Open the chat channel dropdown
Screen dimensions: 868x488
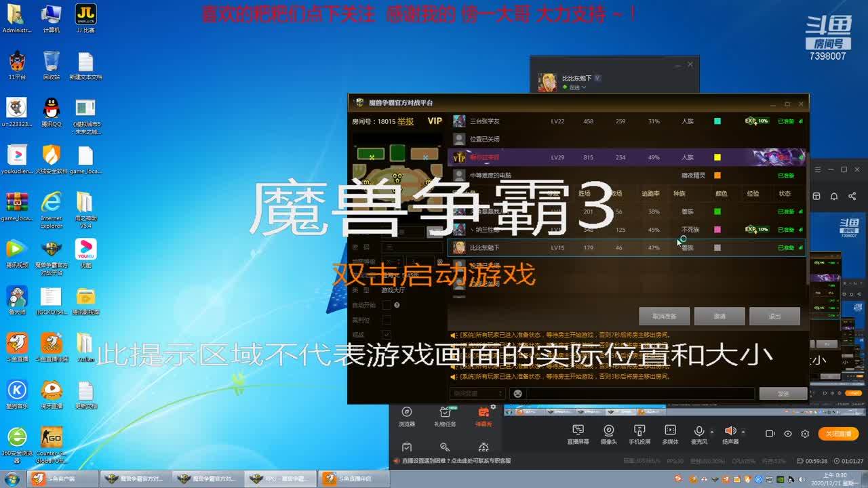coord(477,394)
